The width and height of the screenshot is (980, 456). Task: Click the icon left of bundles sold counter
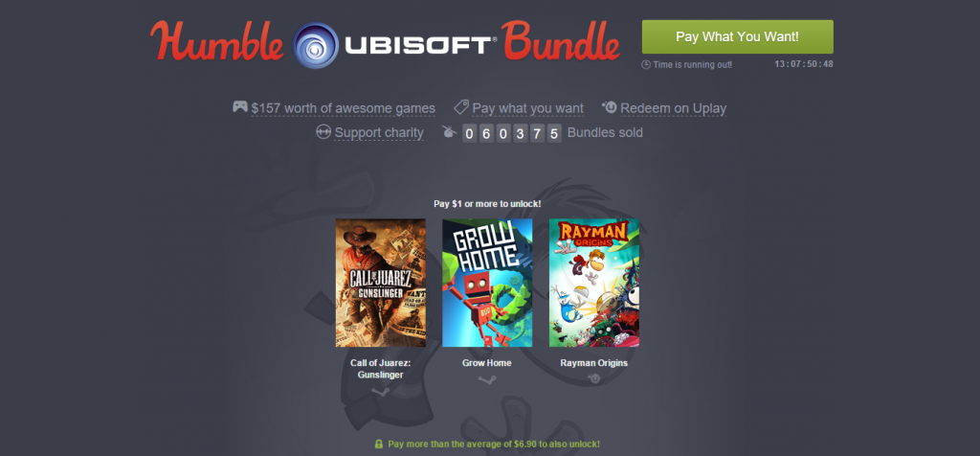click(449, 131)
